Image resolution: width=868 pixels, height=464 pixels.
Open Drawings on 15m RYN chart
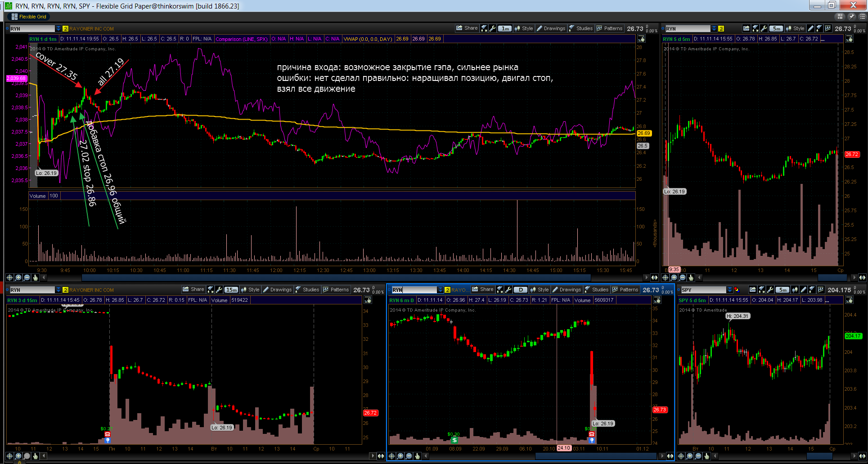click(x=277, y=290)
